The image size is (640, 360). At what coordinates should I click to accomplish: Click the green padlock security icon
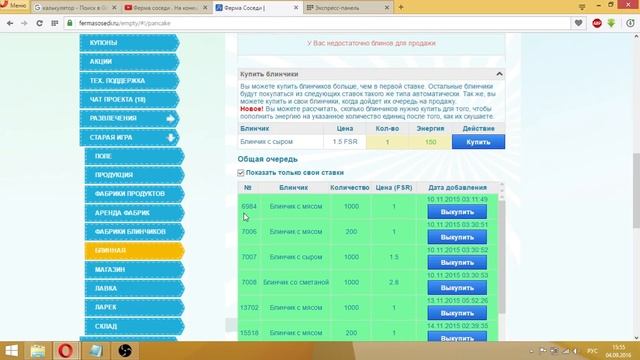70,23
